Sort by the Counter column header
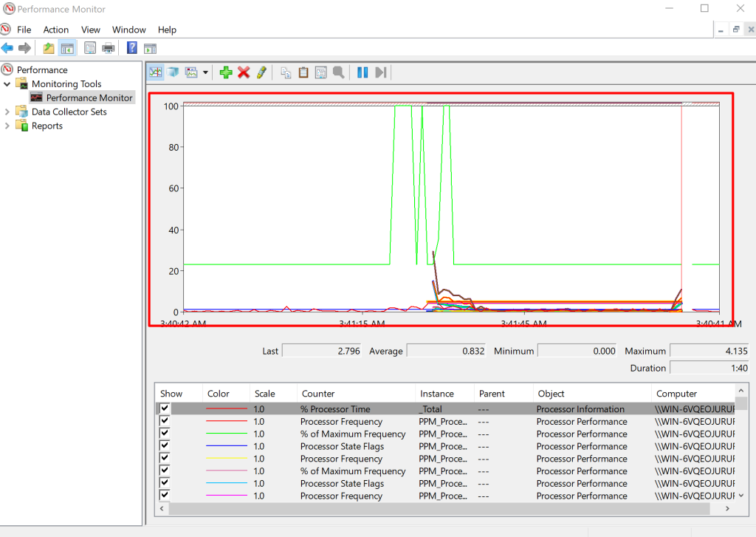 point(356,393)
